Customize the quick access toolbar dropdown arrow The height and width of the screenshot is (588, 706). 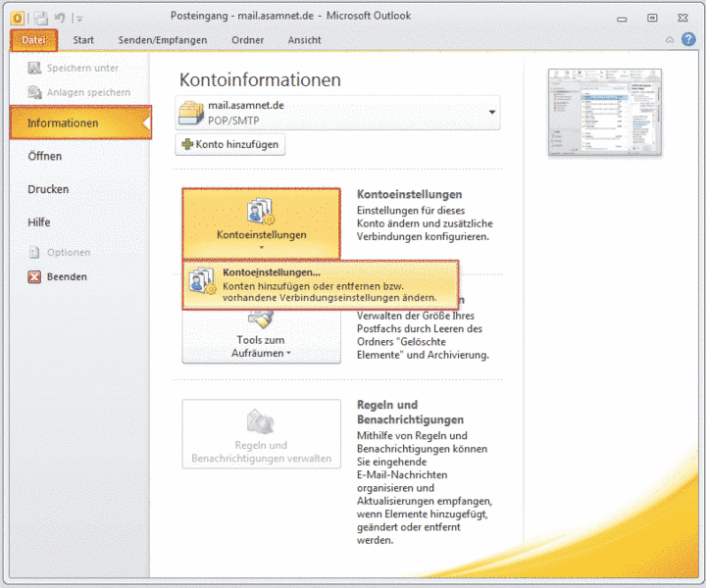click(79, 18)
